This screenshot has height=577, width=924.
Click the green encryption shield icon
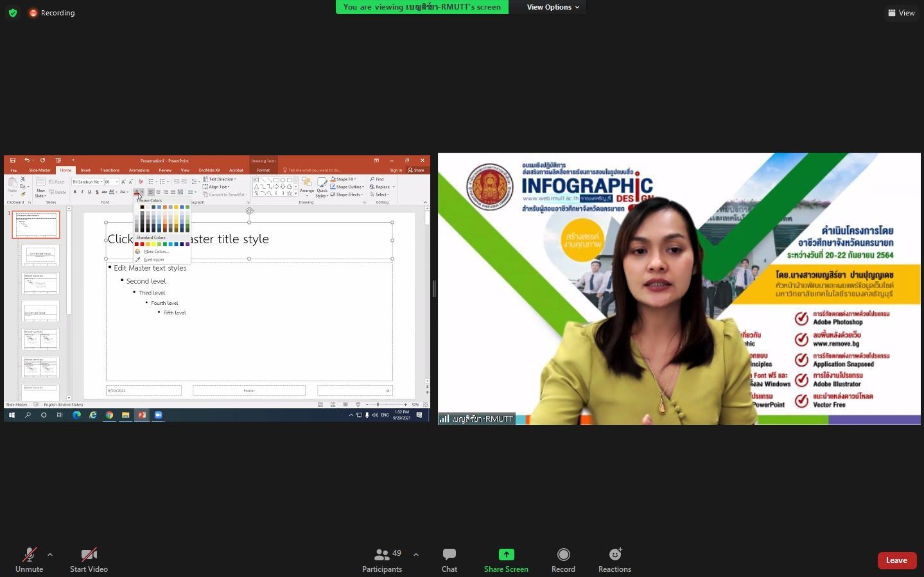(x=13, y=13)
